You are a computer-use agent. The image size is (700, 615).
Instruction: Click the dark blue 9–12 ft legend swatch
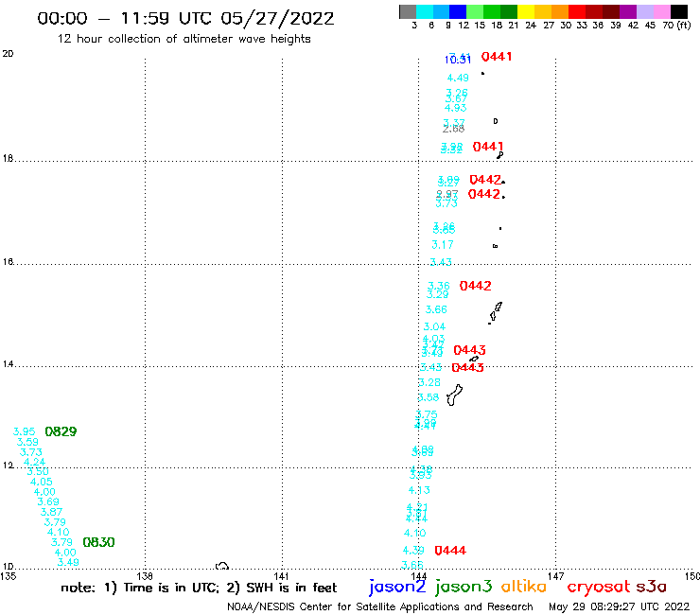(458, 11)
